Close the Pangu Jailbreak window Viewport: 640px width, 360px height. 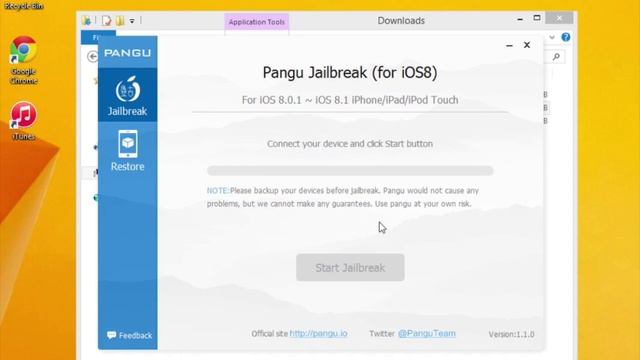pyautogui.click(x=527, y=45)
